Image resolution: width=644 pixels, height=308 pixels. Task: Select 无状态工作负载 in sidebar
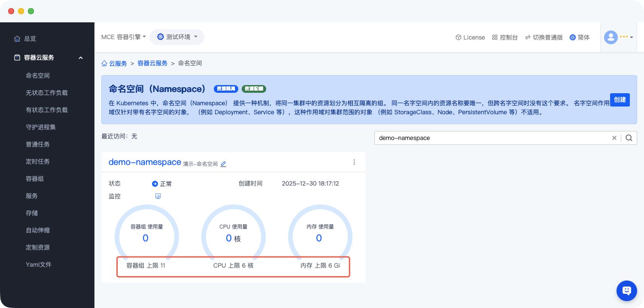[47, 93]
